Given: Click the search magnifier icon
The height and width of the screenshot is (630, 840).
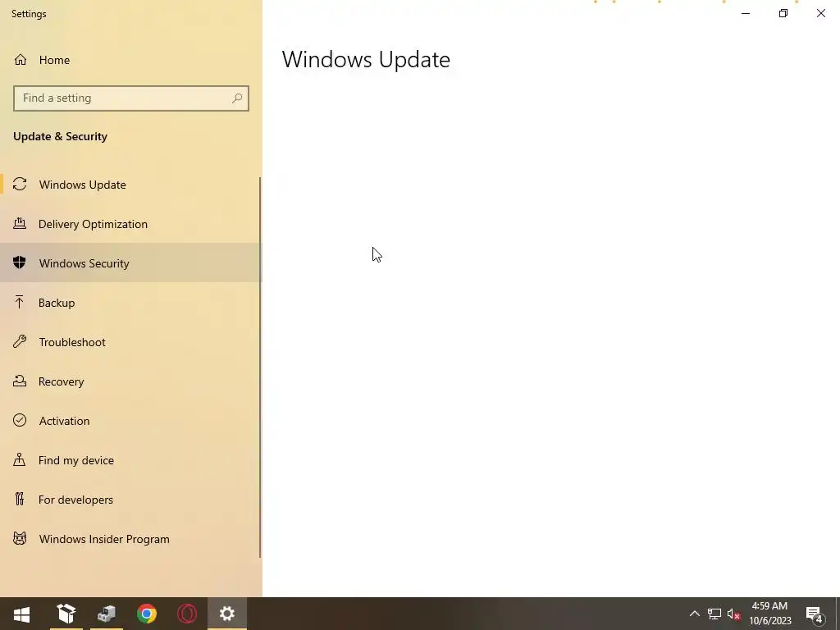Looking at the screenshot, I should click(x=237, y=98).
